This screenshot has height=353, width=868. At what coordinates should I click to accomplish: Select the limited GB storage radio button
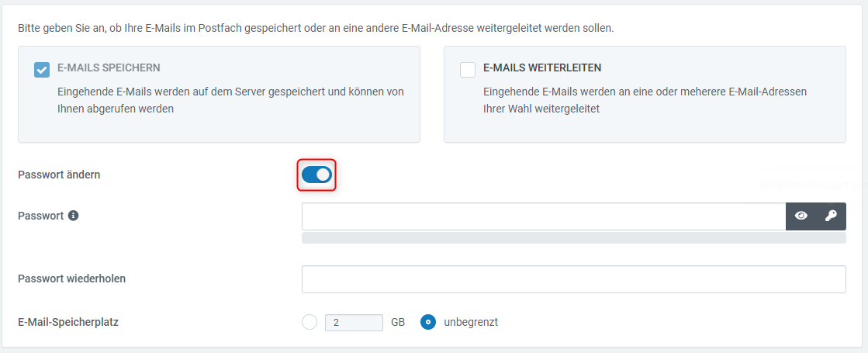310,322
